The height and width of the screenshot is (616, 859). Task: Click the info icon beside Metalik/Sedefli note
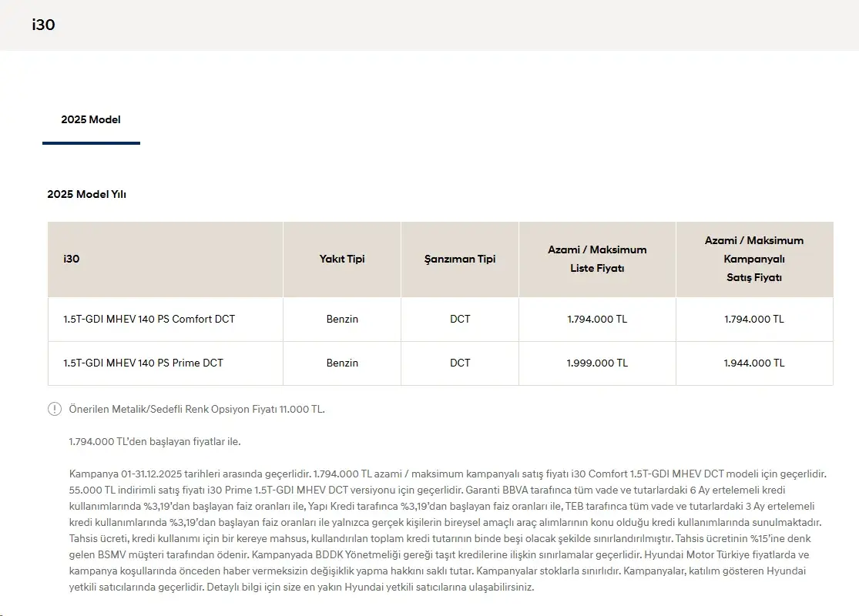[55, 409]
